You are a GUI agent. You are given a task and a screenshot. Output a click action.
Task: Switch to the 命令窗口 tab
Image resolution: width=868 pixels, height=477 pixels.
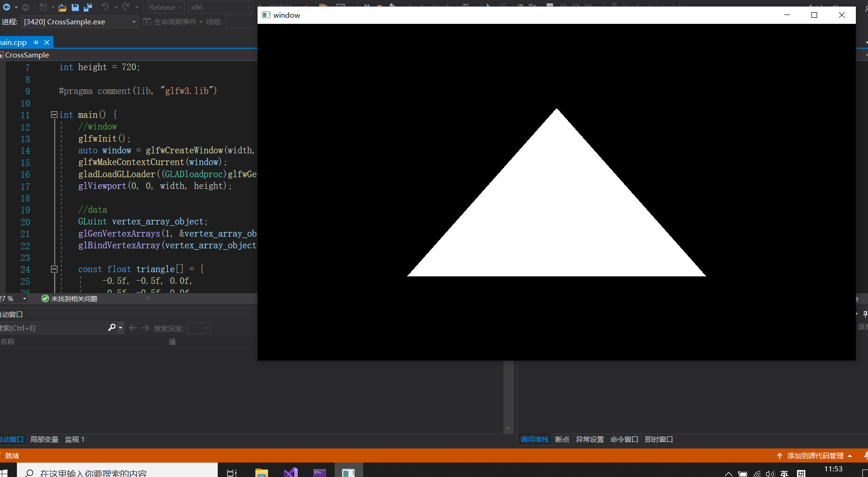point(624,440)
